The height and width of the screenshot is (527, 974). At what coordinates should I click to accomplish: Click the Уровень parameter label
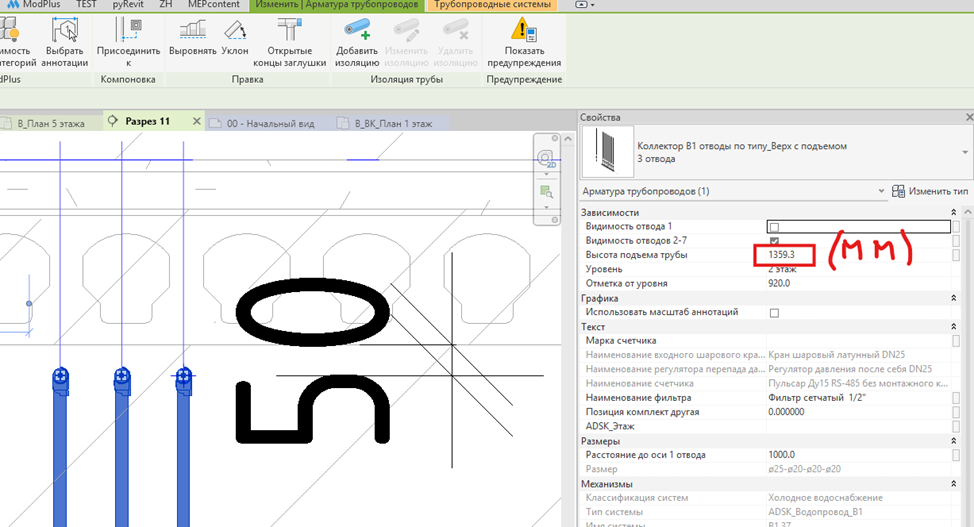pos(604,269)
